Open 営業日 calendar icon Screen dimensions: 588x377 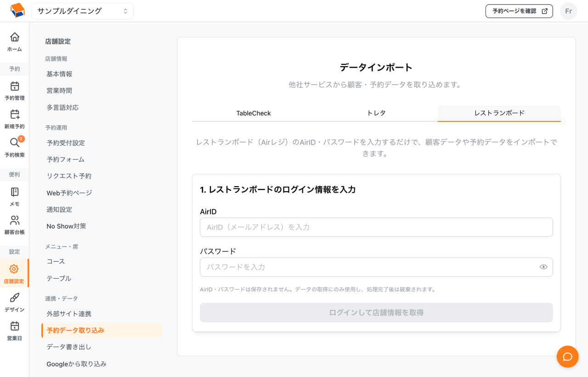coord(15,326)
